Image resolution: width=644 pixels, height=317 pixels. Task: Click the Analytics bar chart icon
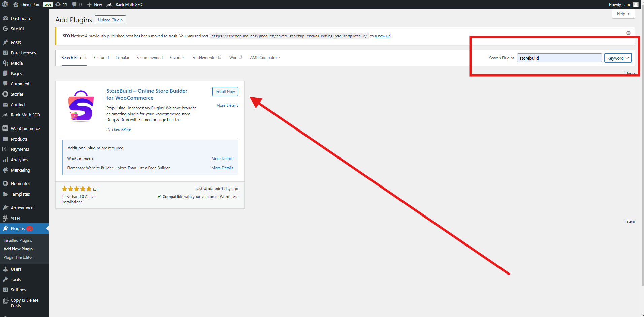point(5,160)
